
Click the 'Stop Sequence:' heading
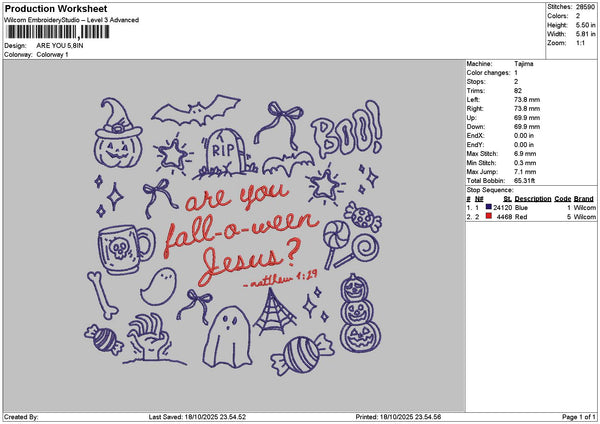(490, 190)
